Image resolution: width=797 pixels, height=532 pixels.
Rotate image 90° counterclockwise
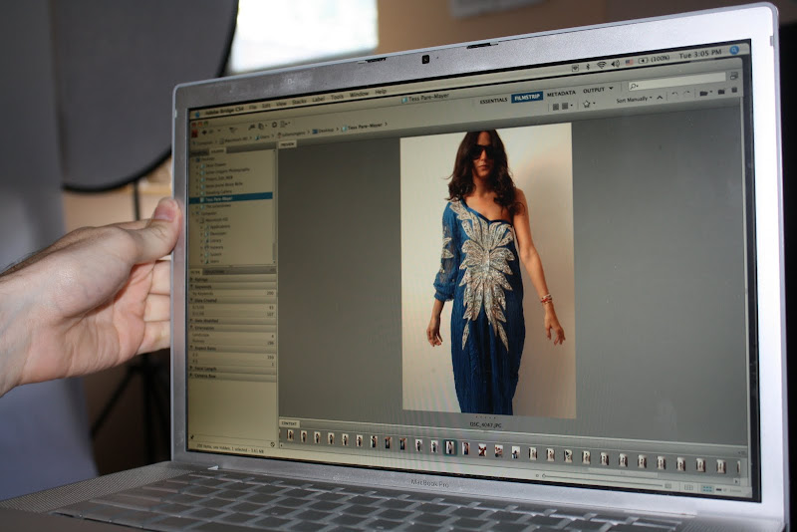pos(674,93)
